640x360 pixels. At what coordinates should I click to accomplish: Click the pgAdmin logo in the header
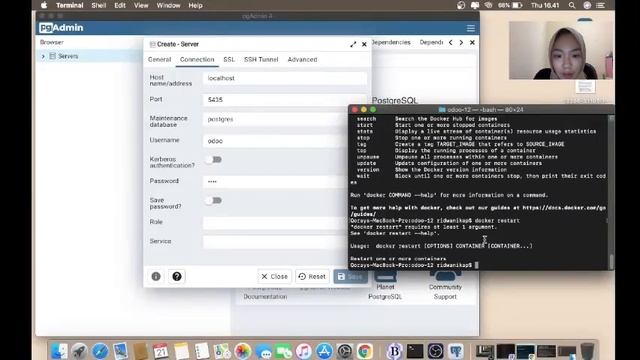pos(61,28)
